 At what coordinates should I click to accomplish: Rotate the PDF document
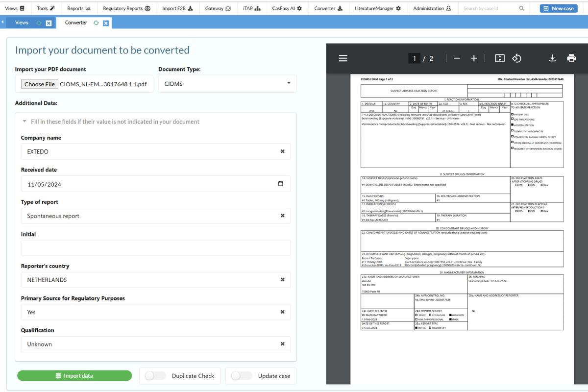tap(516, 58)
